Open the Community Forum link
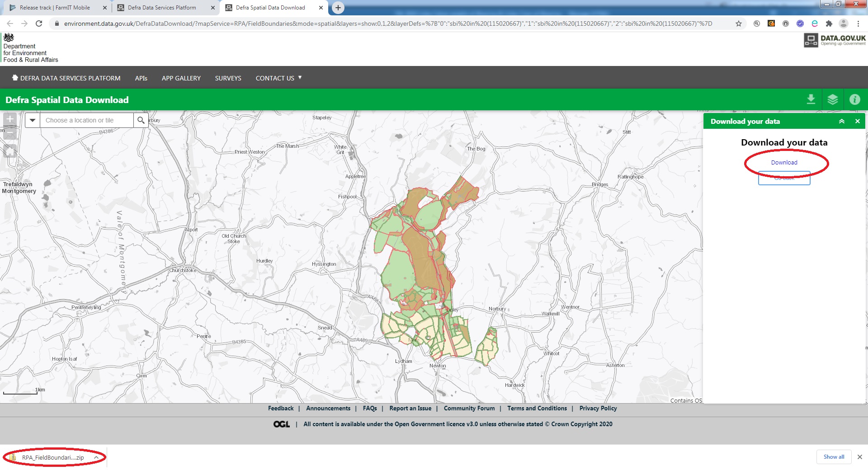Viewport: 868px width, 470px height. pyautogui.click(x=469, y=408)
